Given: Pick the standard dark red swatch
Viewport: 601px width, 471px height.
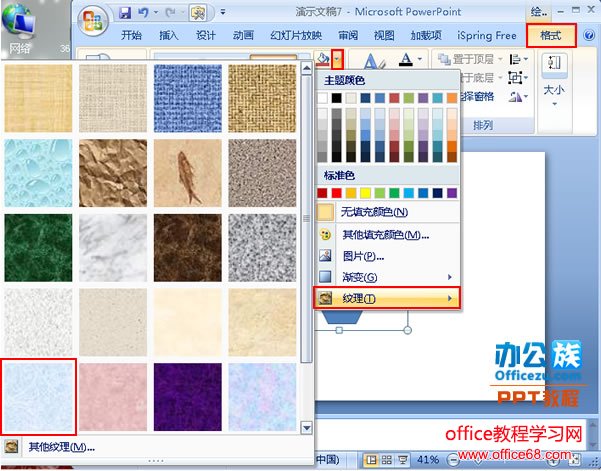Looking at the screenshot, I should pos(322,193).
